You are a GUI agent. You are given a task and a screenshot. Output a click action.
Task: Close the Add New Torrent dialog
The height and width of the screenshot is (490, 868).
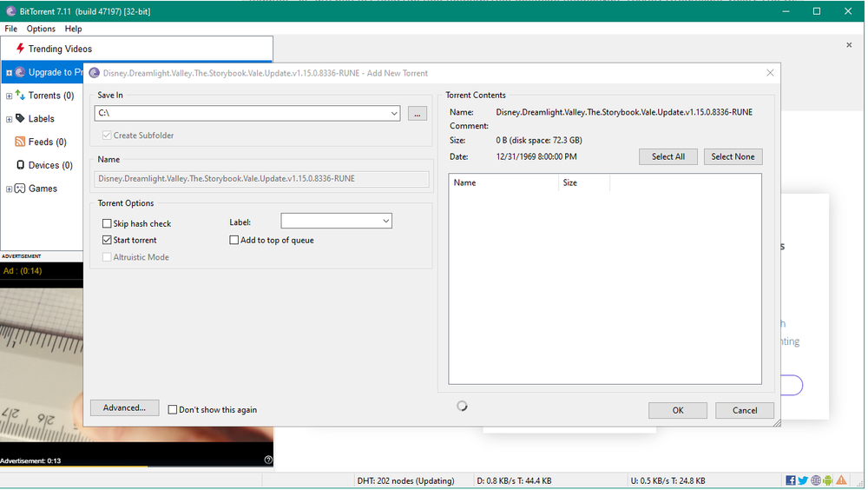[770, 73]
